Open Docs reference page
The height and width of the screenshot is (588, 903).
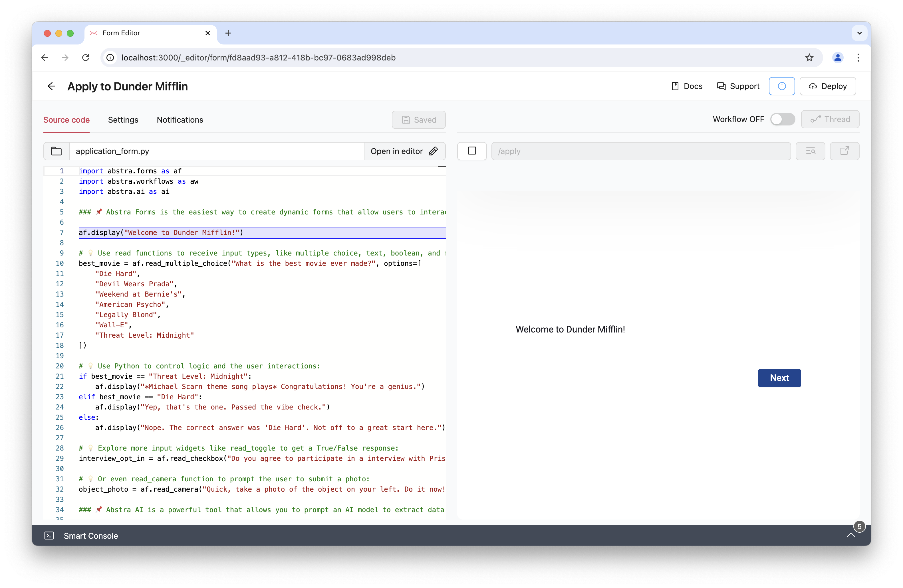pyautogui.click(x=687, y=86)
